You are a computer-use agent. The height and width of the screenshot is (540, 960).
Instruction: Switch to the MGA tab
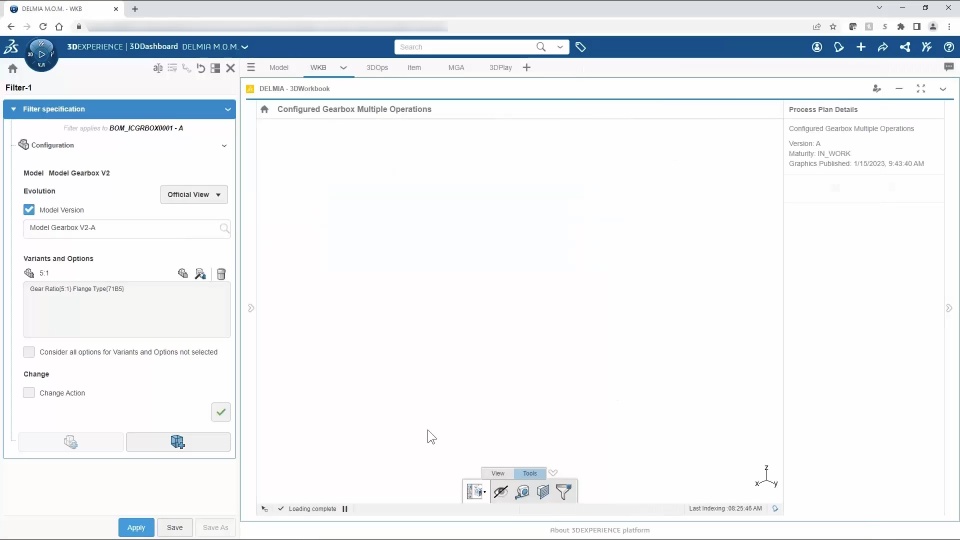[456, 67]
